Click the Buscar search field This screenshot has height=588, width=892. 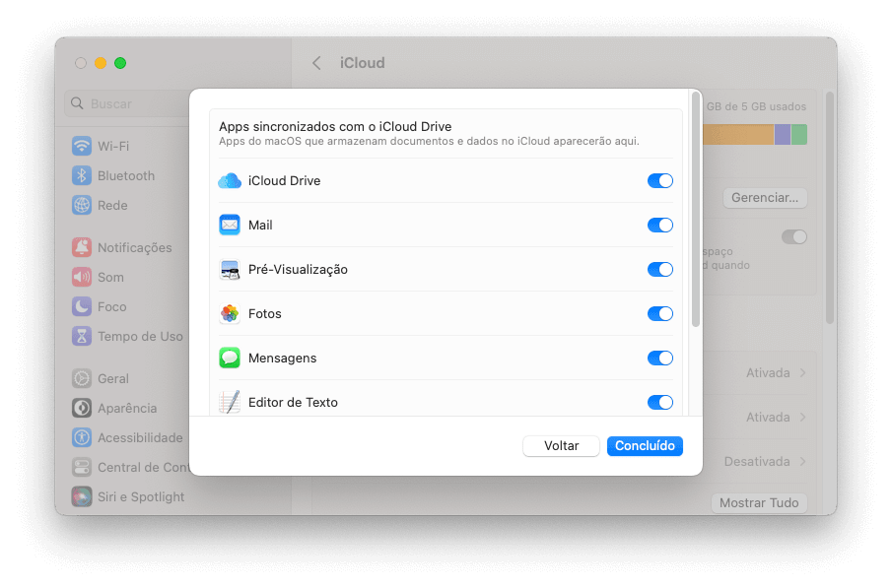128,103
